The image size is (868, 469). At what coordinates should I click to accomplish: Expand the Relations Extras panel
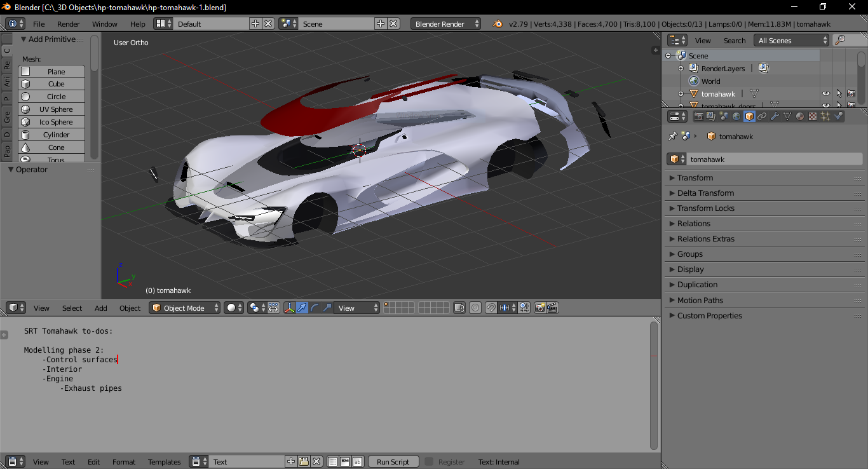pos(764,238)
